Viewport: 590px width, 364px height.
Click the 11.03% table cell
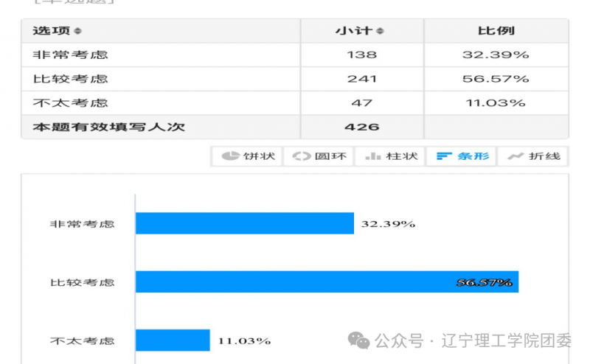[x=496, y=103]
